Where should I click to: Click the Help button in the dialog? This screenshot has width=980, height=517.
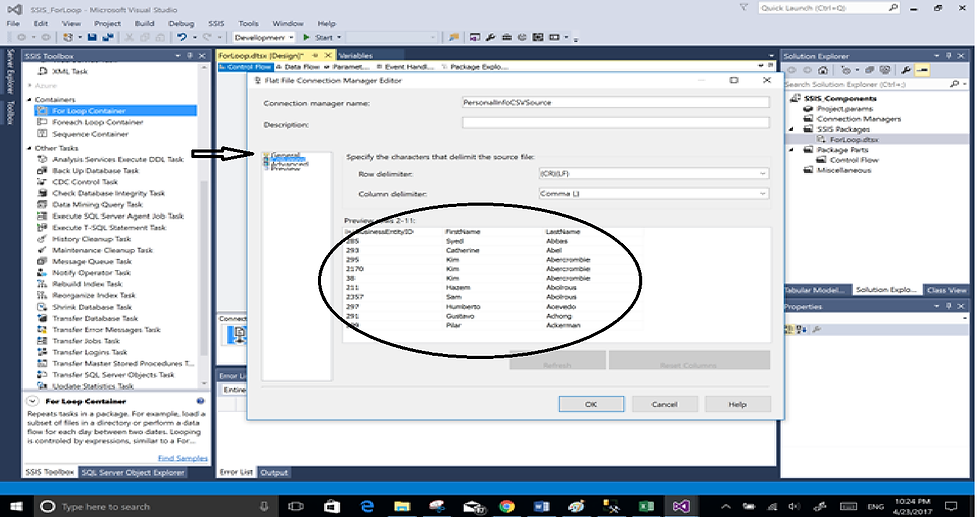click(738, 404)
